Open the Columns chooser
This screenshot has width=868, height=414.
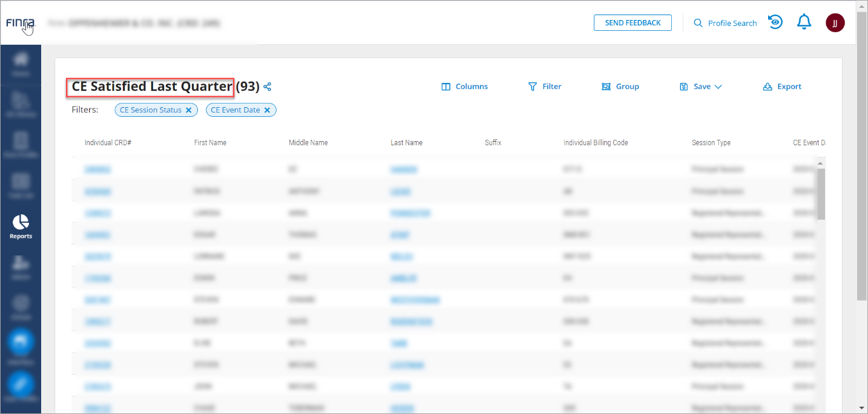pos(465,87)
